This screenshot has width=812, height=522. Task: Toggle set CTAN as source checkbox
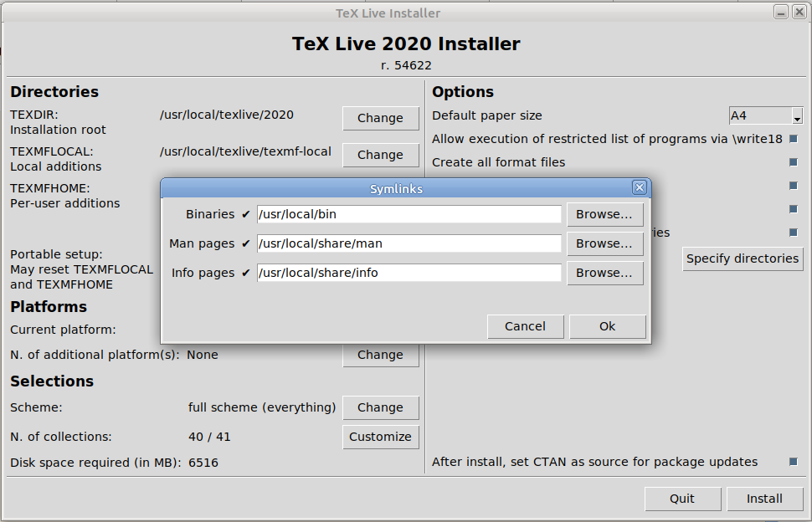point(793,462)
